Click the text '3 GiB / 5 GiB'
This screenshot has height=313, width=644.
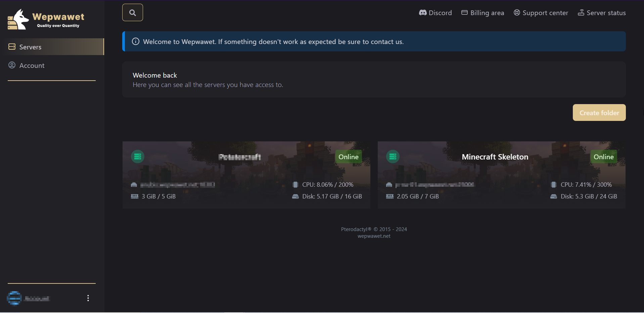click(x=158, y=196)
